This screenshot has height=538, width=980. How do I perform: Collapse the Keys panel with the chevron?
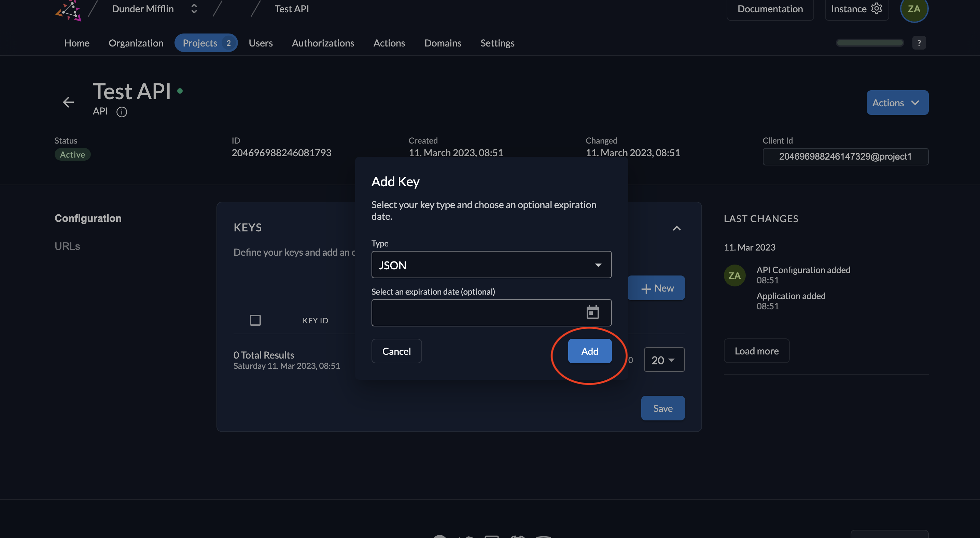pos(676,228)
